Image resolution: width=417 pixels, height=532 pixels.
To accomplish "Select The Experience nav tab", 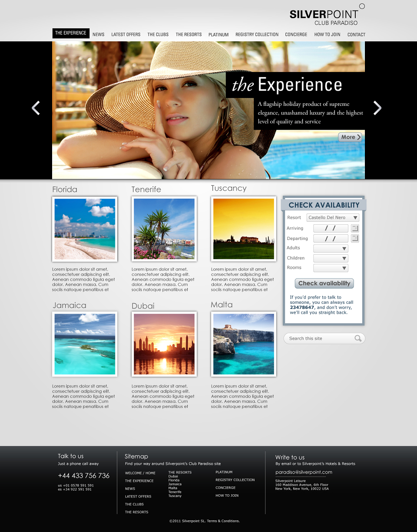I will click(71, 33).
